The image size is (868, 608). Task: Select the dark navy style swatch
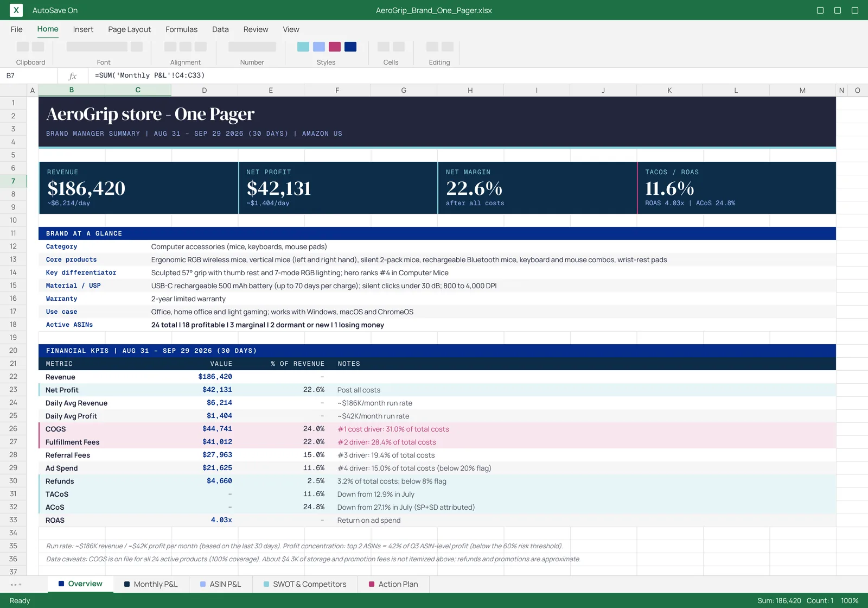pos(350,47)
